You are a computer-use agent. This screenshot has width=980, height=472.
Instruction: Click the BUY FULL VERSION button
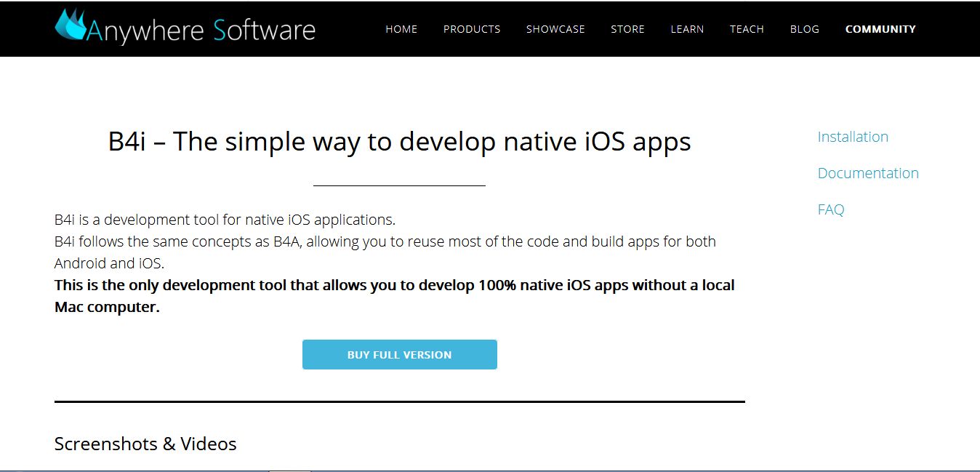[400, 355]
